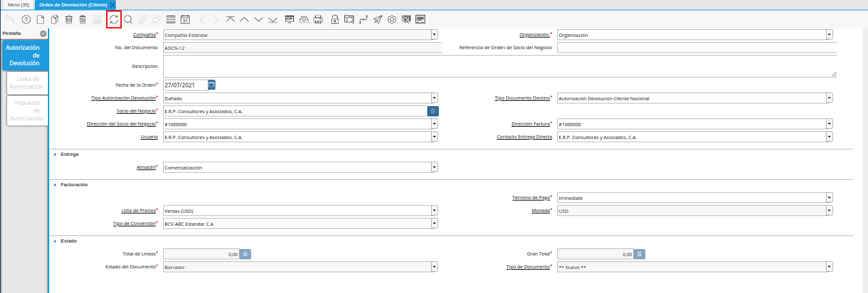Viewport: 868px width, 293px height.
Task: Toggle grid view with the stacked-lines icon
Action: point(170,19)
